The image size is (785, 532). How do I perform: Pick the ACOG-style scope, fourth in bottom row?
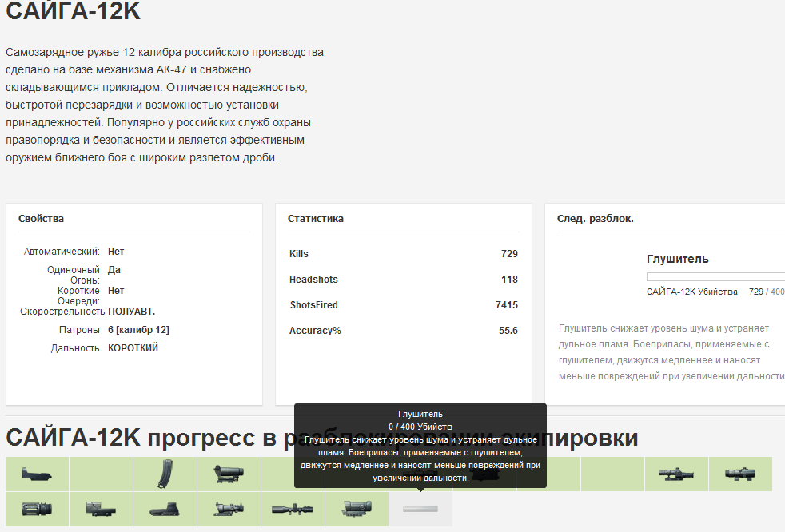(229, 509)
